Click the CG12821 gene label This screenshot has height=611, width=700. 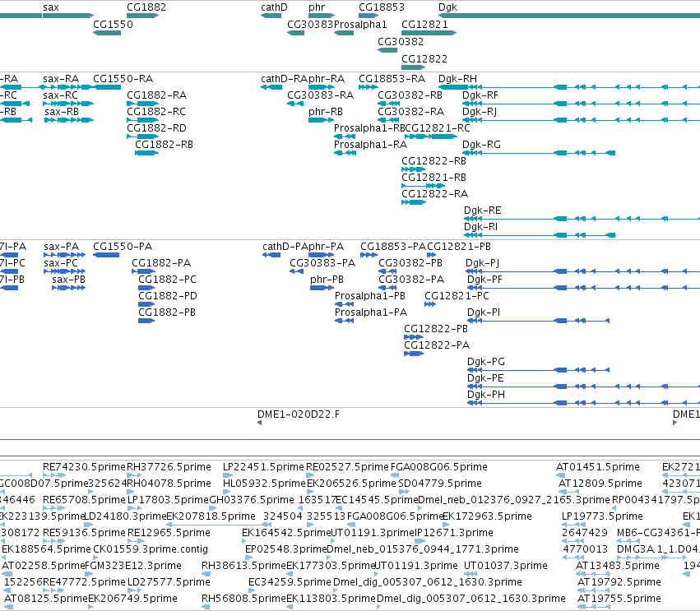(424, 24)
